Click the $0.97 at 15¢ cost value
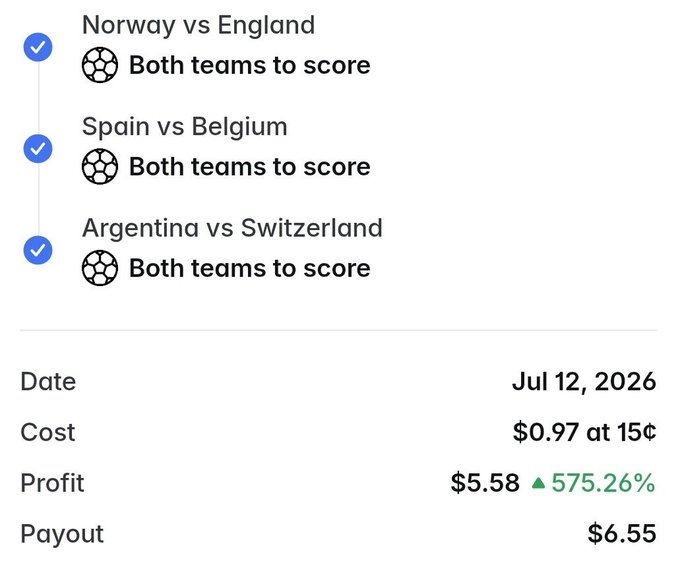Screen dimensions: 680x565 tap(584, 432)
